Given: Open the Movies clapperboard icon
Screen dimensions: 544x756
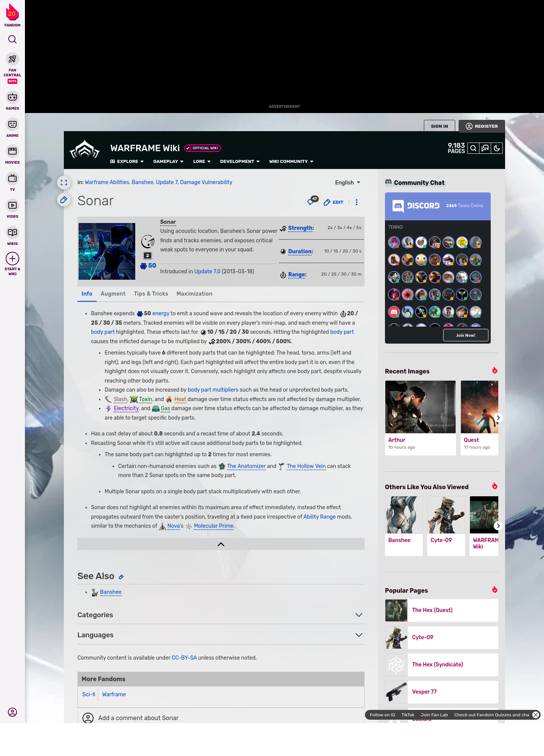Looking at the screenshot, I should pyautogui.click(x=12, y=151).
